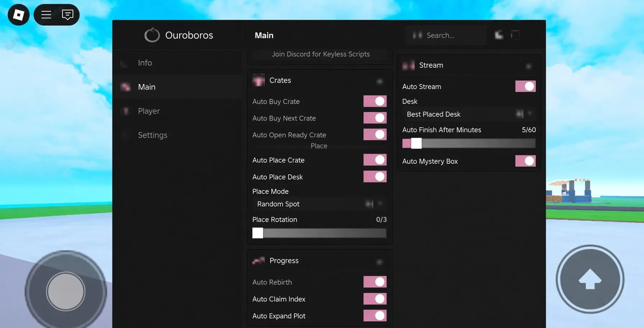
Task: Turn off Auto Rebirth toggle
Action: coord(375,282)
